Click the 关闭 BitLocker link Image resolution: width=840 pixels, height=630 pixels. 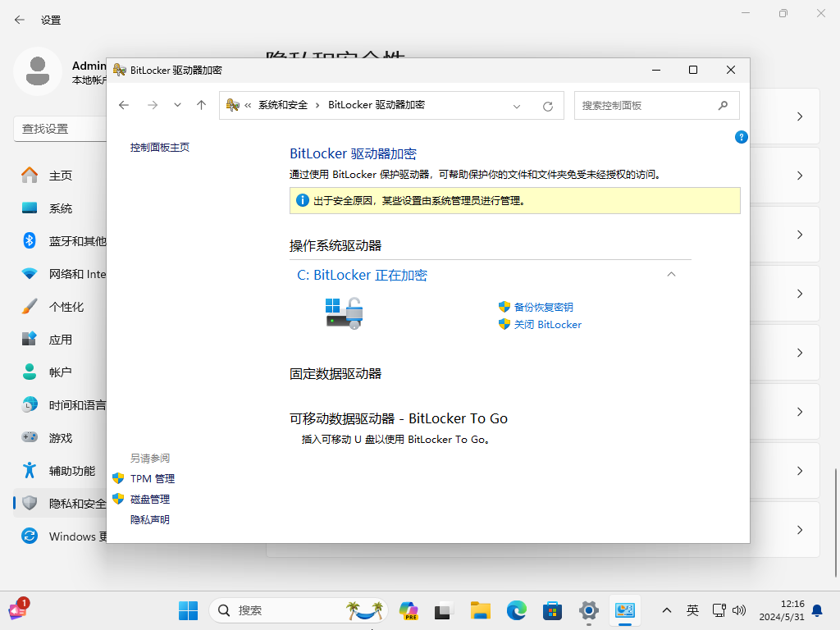(547, 324)
